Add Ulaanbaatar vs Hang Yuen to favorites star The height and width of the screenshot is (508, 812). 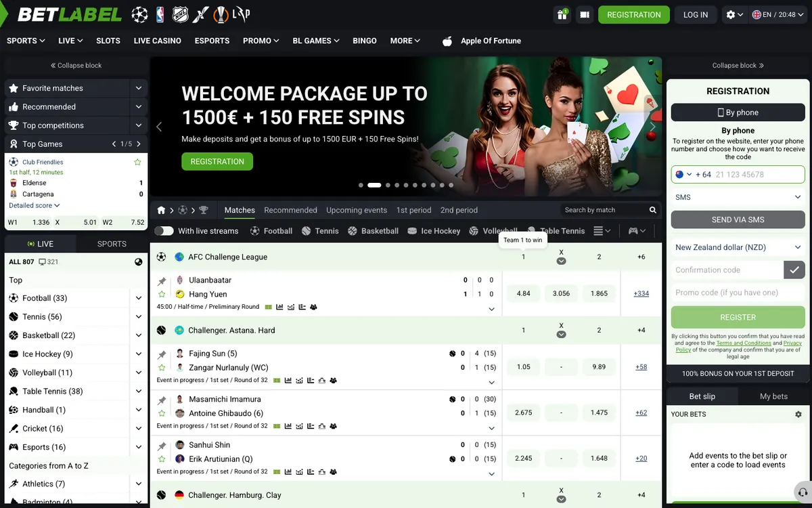(x=162, y=294)
